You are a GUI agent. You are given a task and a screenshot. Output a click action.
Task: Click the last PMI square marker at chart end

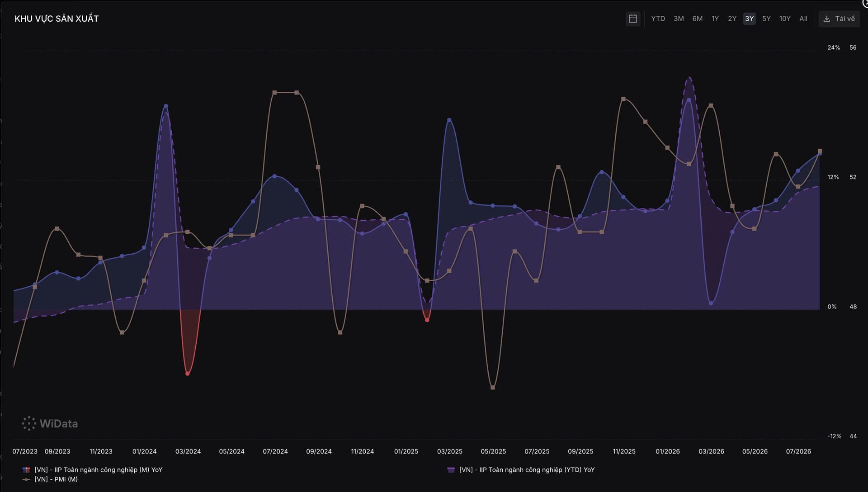pos(820,151)
